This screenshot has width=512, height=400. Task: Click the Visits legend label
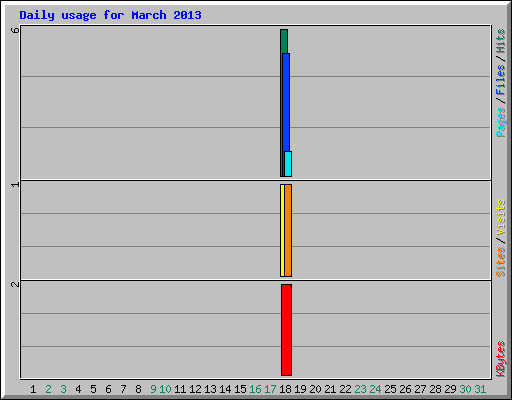[x=500, y=217]
